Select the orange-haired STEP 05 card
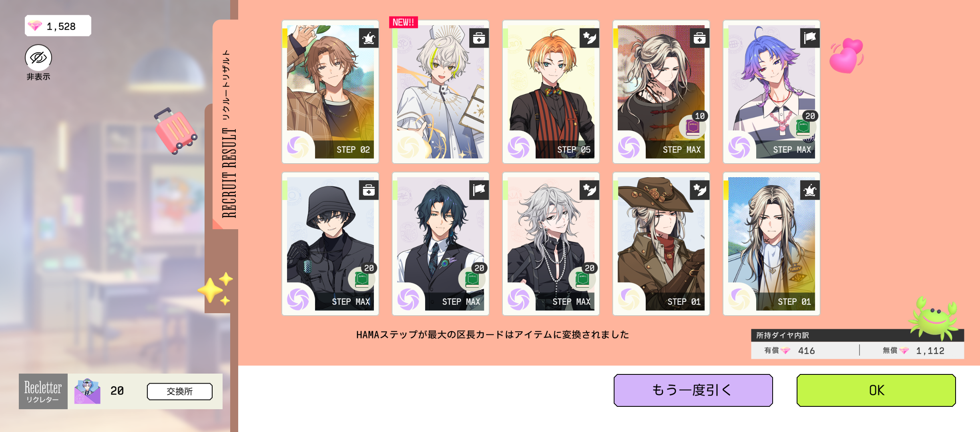 pyautogui.click(x=551, y=92)
